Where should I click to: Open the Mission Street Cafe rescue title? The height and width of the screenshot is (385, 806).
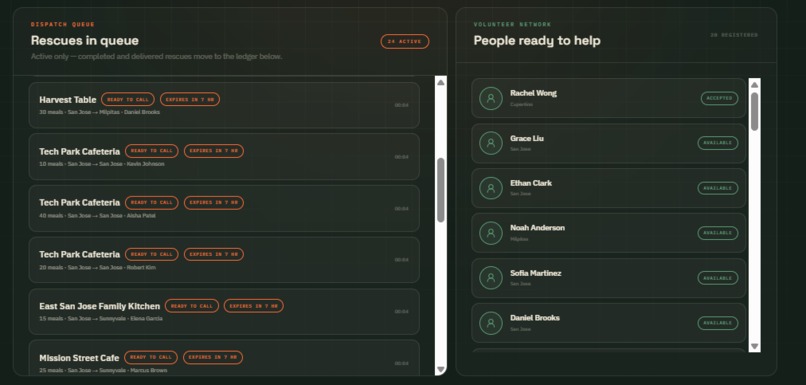[79, 357]
